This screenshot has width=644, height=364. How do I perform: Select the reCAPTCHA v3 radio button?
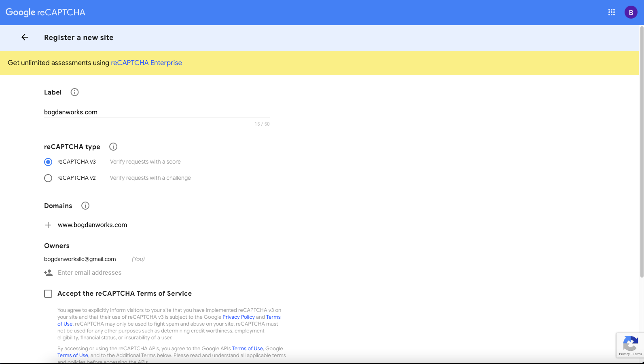click(48, 162)
